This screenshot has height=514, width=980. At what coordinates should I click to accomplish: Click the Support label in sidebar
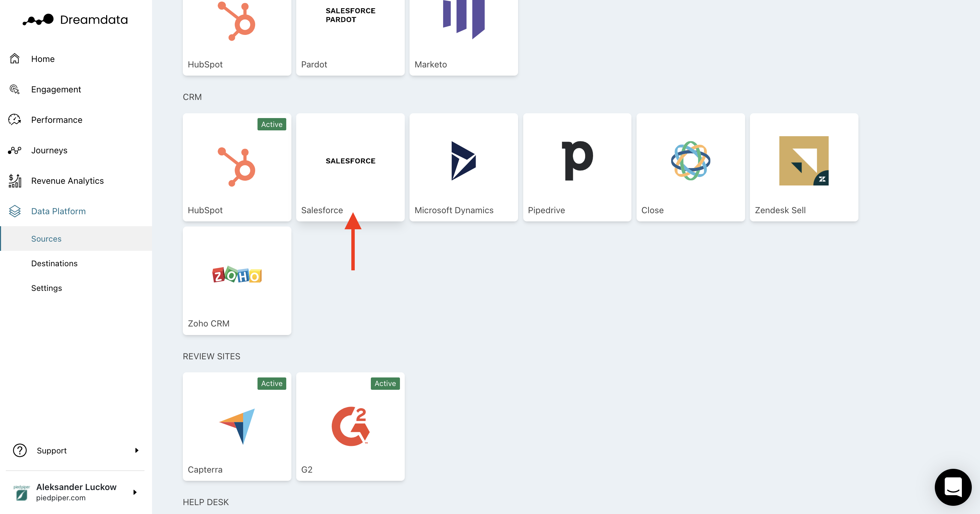[x=51, y=450]
